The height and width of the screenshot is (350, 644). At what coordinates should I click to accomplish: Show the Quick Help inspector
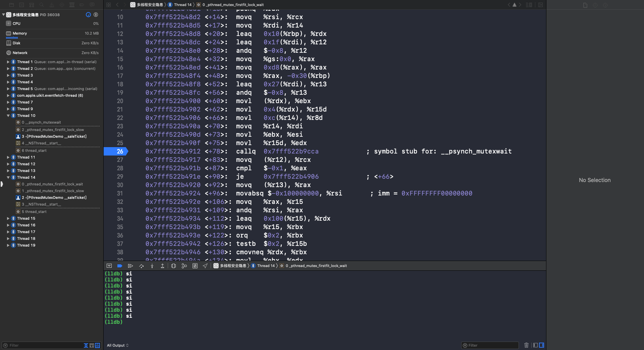(x=605, y=5)
